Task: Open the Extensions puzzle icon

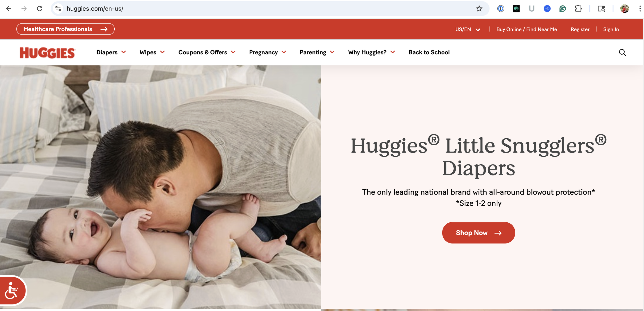Action: [578, 9]
